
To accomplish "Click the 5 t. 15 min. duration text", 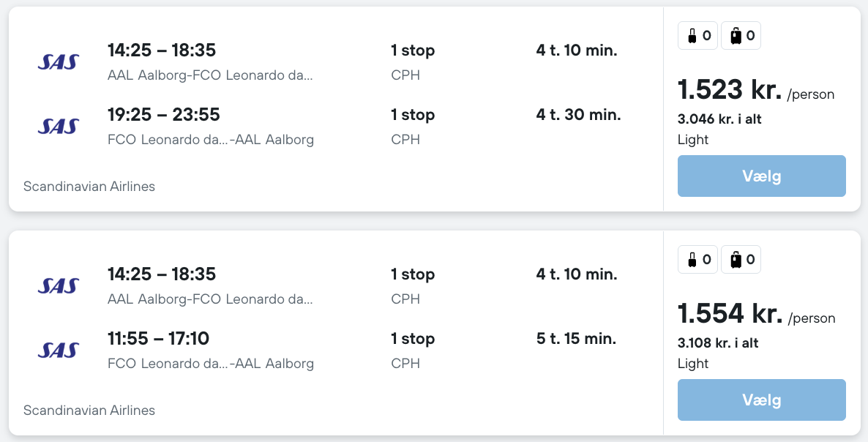I will tap(576, 339).
